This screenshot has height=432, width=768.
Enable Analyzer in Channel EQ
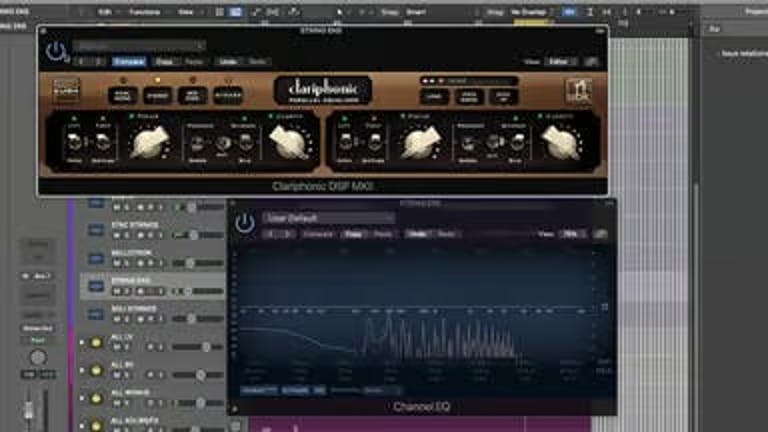pyautogui.click(x=259, y=390)
